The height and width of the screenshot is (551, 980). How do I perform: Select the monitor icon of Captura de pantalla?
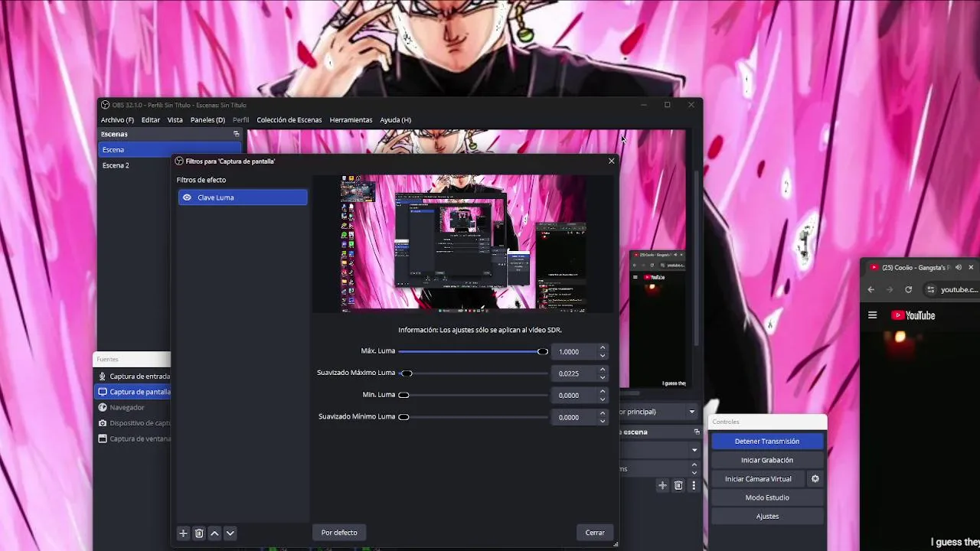coord(103,392)
